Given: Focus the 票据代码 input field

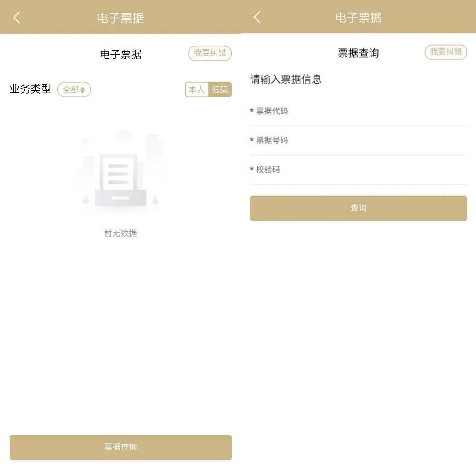Looking at the screenshot, I should coord(376,111).
